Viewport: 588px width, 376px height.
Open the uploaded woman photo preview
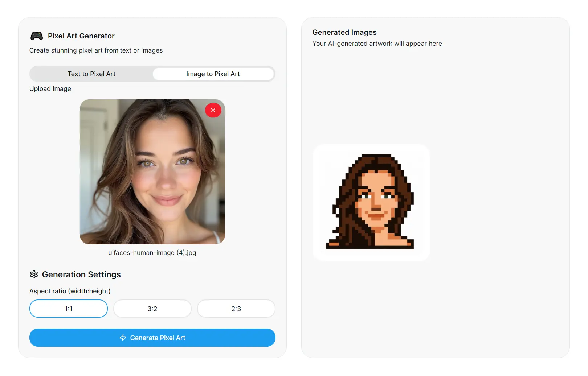(x=152, y=172)
